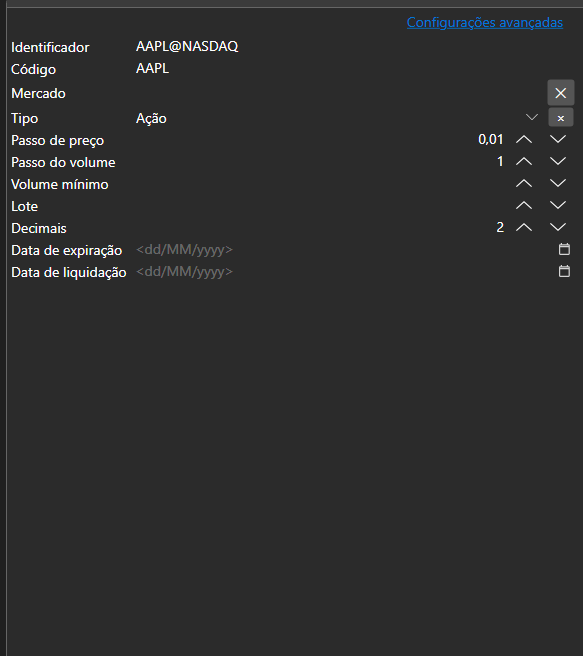Click the Passo de preço value 0,01
This screenshot has height=656, width=583.
[491, 139]
